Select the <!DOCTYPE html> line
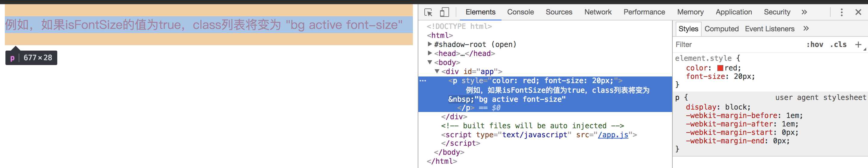 459,26
